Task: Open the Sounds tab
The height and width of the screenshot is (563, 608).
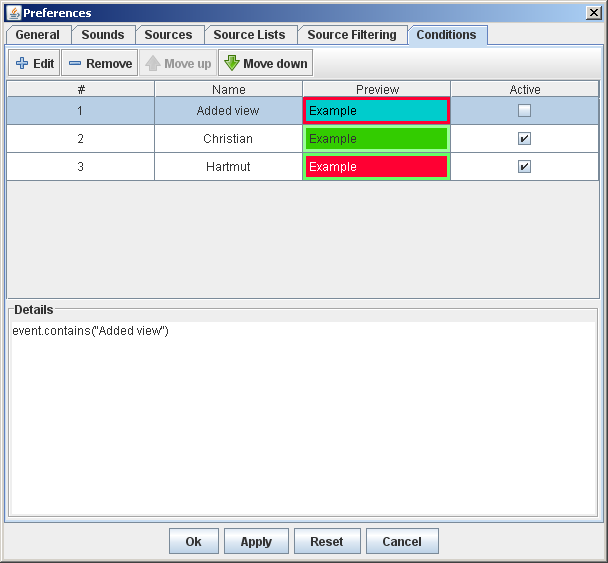Action: tap(103, 35)
